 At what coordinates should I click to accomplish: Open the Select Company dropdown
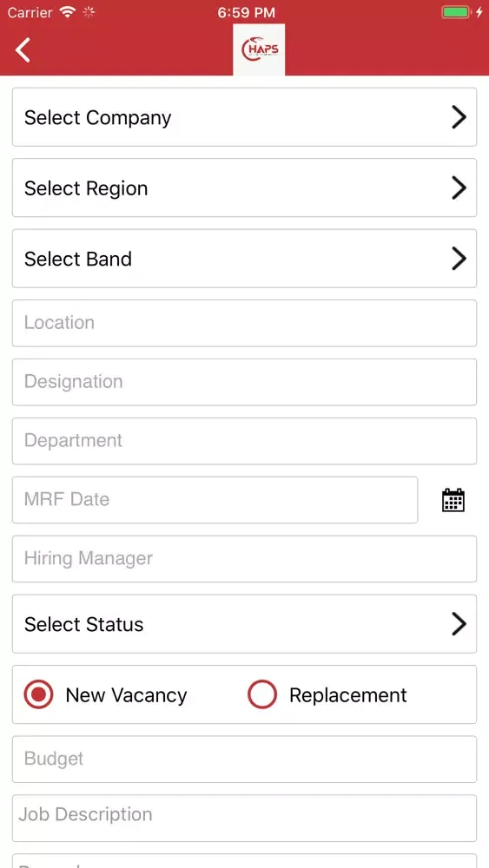(244, 117)
